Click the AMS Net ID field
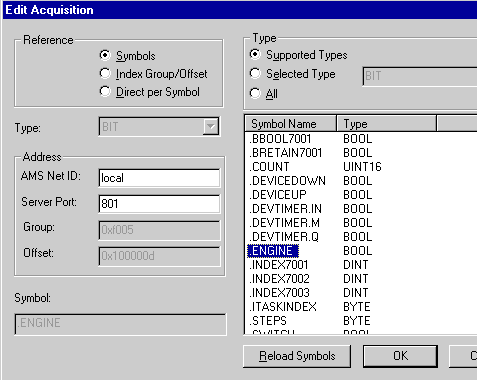The height and width of the screenshot is (380, 477). [x=159, y=178]
